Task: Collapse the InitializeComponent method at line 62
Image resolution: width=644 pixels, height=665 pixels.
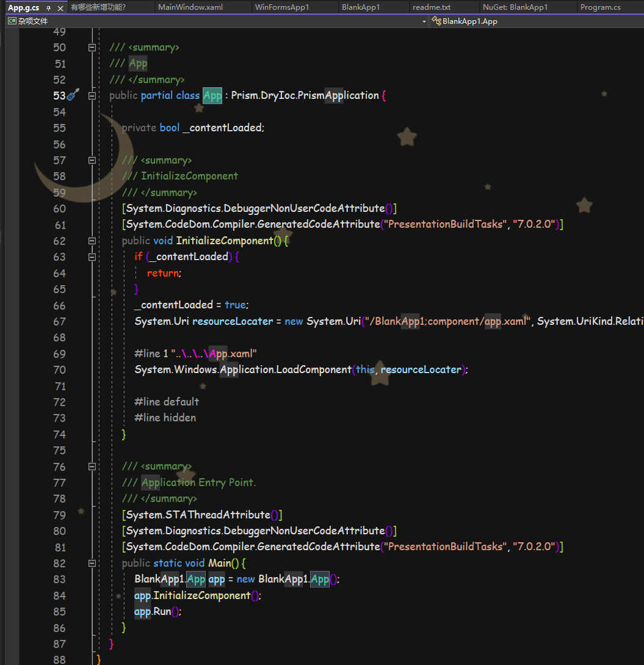Action: [92, 241]
